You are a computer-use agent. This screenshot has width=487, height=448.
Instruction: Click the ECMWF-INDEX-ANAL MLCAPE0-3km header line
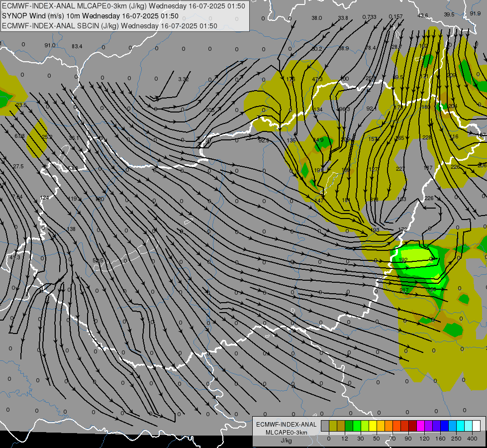(x=123, y=6)
